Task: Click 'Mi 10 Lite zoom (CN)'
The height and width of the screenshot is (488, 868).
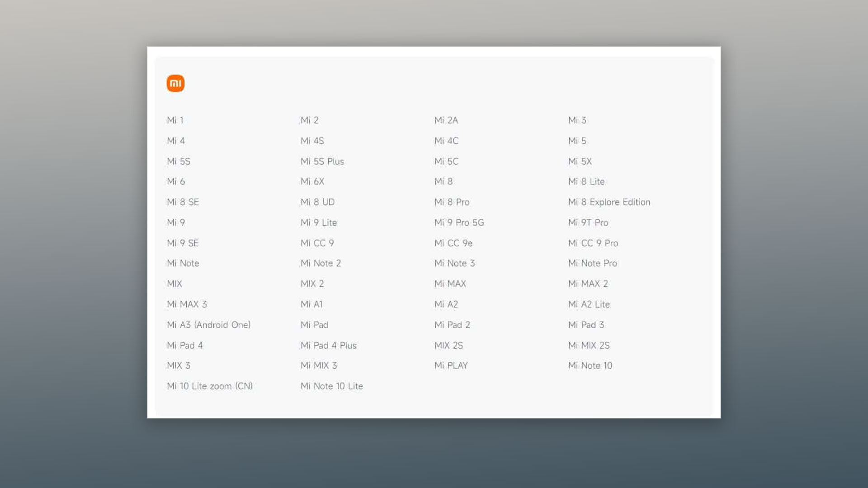Action: click(210, 386)
